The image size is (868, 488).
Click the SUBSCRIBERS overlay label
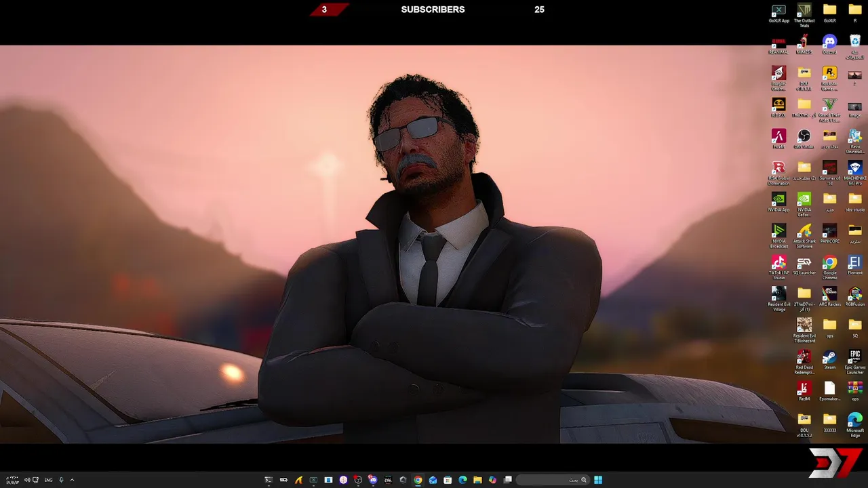tap(433, 9)
